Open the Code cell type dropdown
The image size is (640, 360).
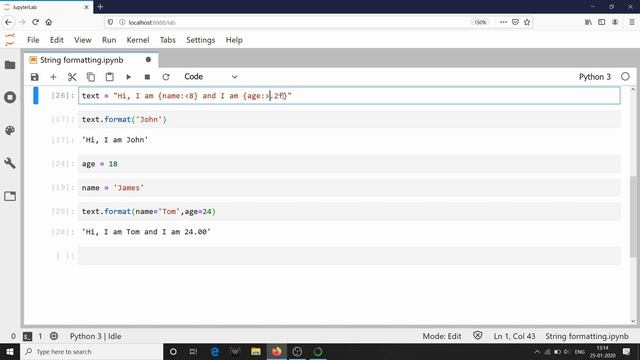point(210,77)
